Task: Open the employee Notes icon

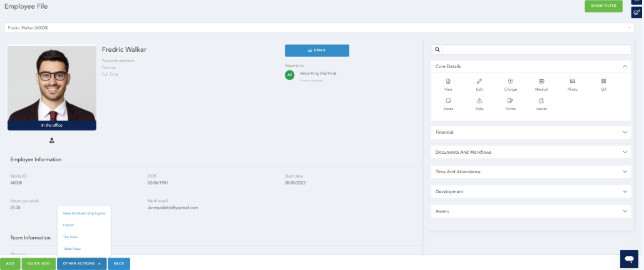Action: 448,101
